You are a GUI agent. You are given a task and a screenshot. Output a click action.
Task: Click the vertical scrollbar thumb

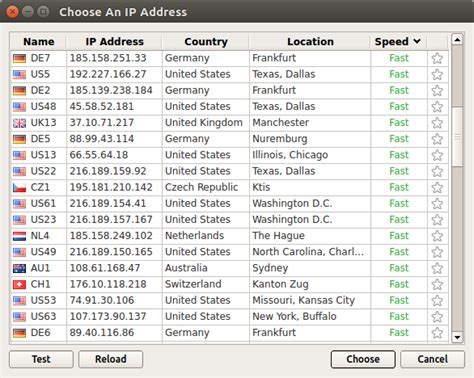pyautogui.click(x=457, y=137)
